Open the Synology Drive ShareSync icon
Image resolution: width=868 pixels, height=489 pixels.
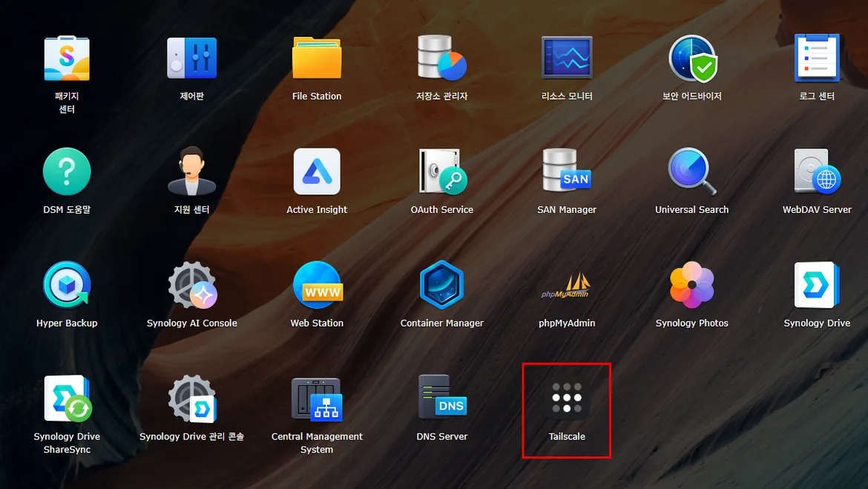tap(68, 398)
